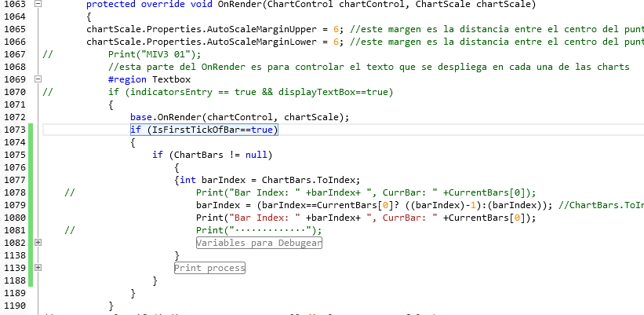
Task: Click line number 1190 in the gutter
Action: [x=14, y=306]
